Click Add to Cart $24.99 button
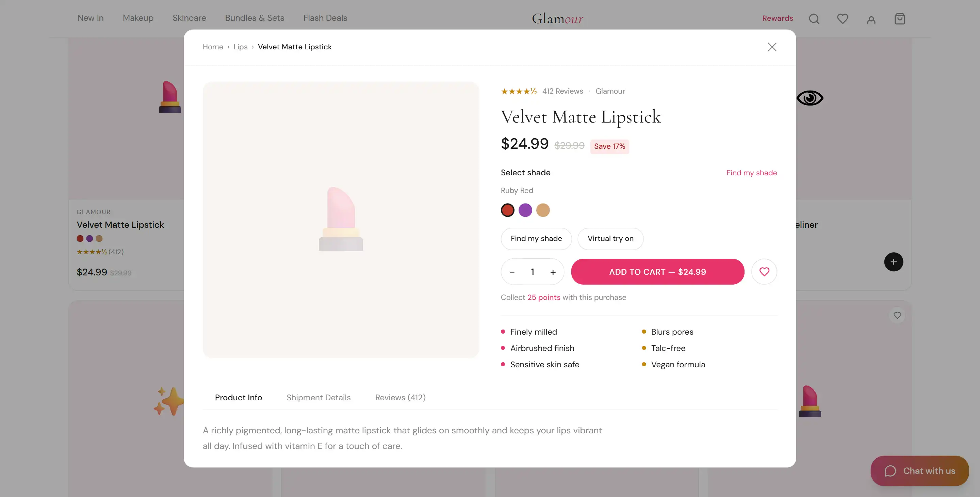980x497 pixels. pyautogui.click(x=657, y=272)
